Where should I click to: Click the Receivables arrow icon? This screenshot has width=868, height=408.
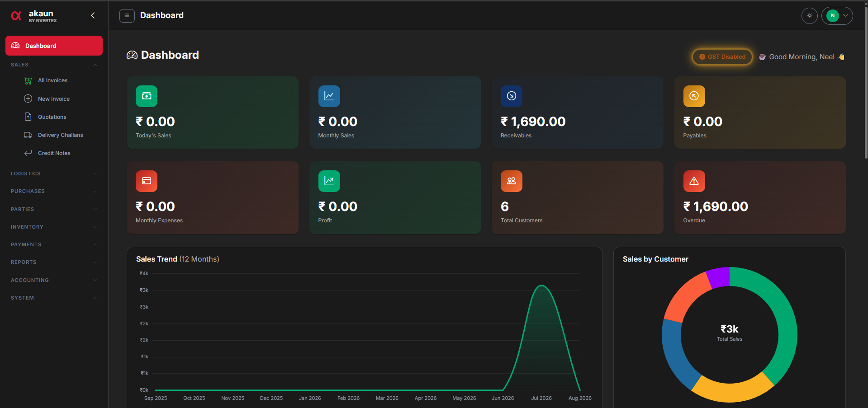pyautogui.click(x=512, y=96)
